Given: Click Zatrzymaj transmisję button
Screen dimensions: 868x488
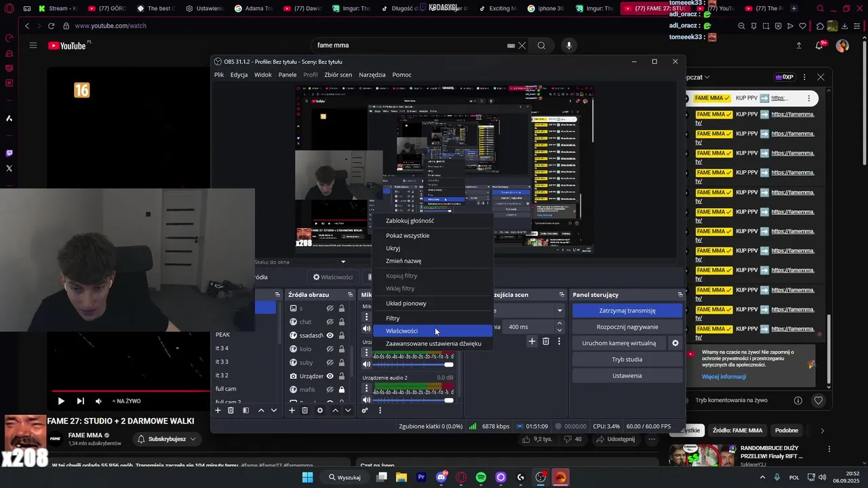Looking at the screenshot, I should (x=627, y=310).
